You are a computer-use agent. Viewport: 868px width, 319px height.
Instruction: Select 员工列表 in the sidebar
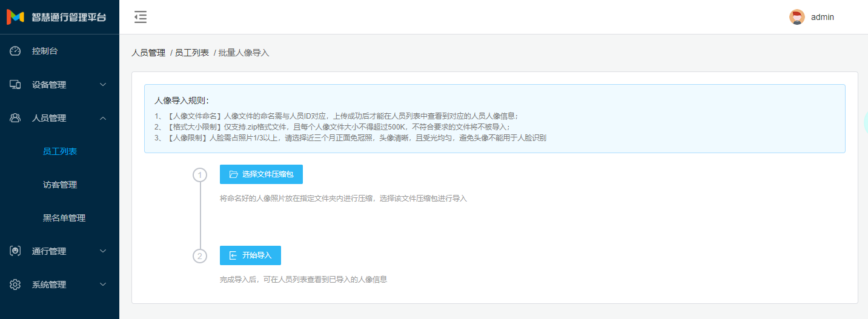point(59,151)
